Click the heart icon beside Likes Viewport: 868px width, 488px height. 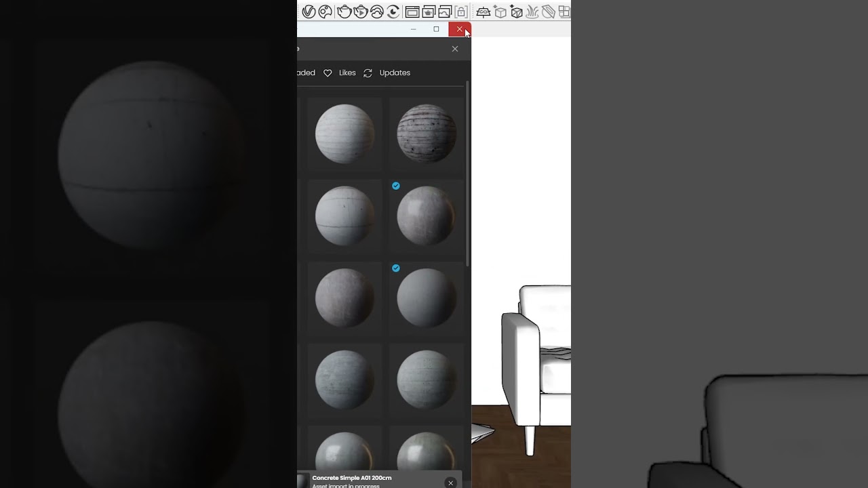328,73
